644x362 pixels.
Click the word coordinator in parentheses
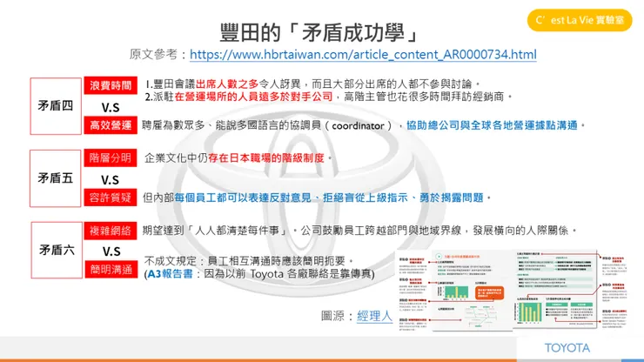tap(358, 125)
